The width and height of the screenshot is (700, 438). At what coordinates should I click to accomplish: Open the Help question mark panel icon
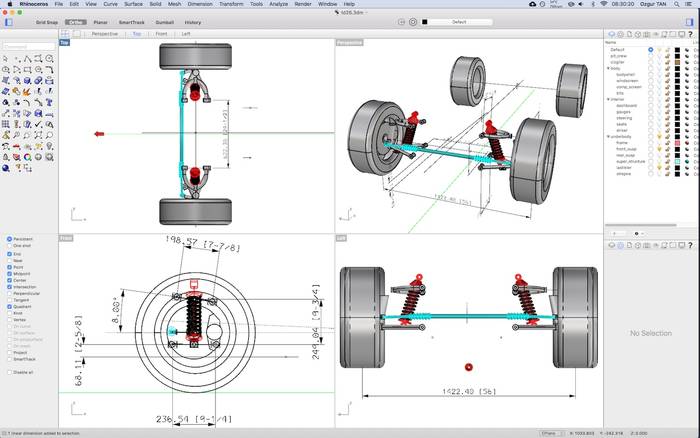691,35
